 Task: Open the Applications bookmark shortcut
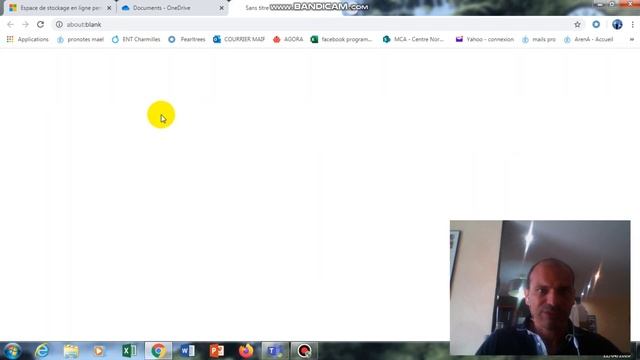[28, 39]
